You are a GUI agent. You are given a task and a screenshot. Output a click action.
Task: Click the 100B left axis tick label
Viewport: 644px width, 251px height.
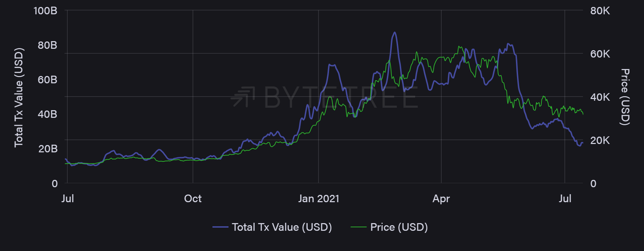click(45, 11)
